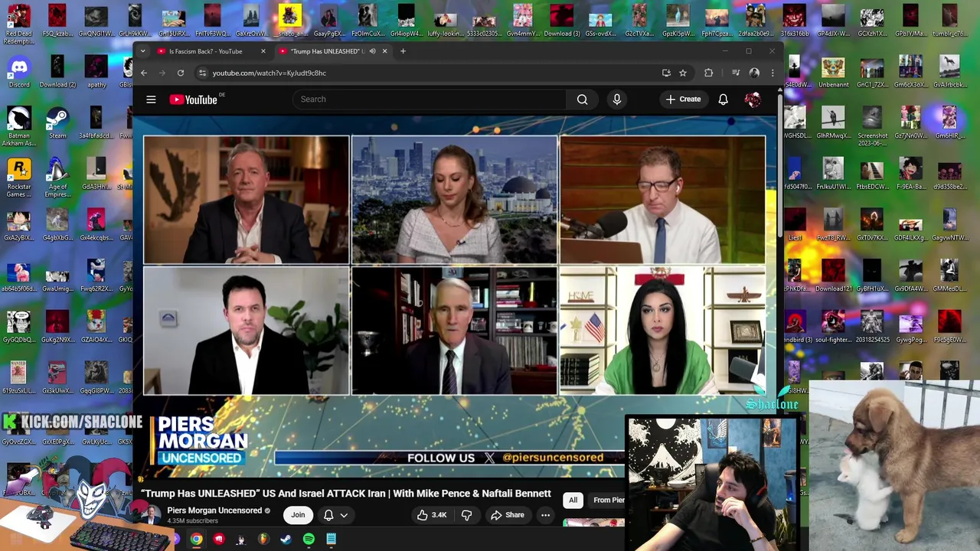Screen dimensions: 980x551
Task: Open Chrome three-dot menu
Action: [772, 73]
